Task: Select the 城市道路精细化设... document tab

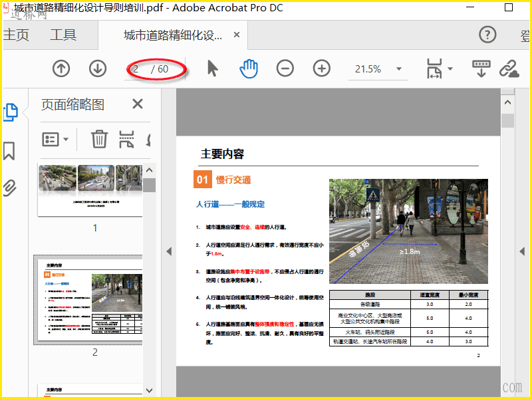Action: [x=173, y=35]
